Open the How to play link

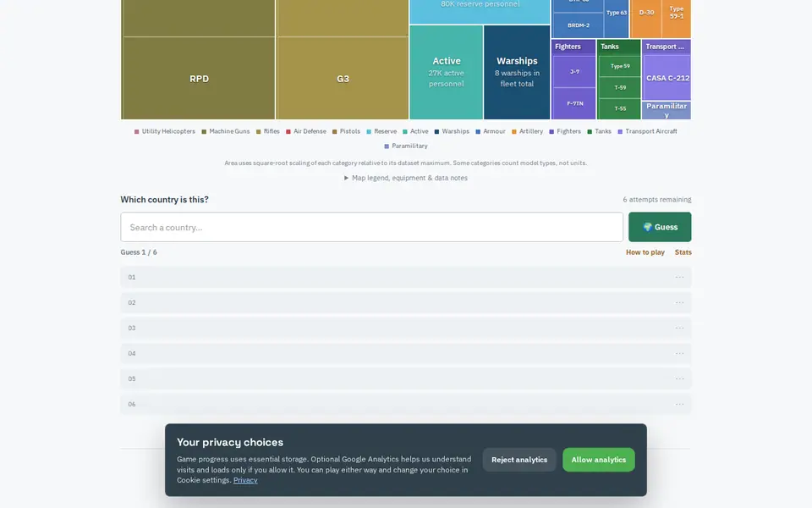tap(645, 252)
